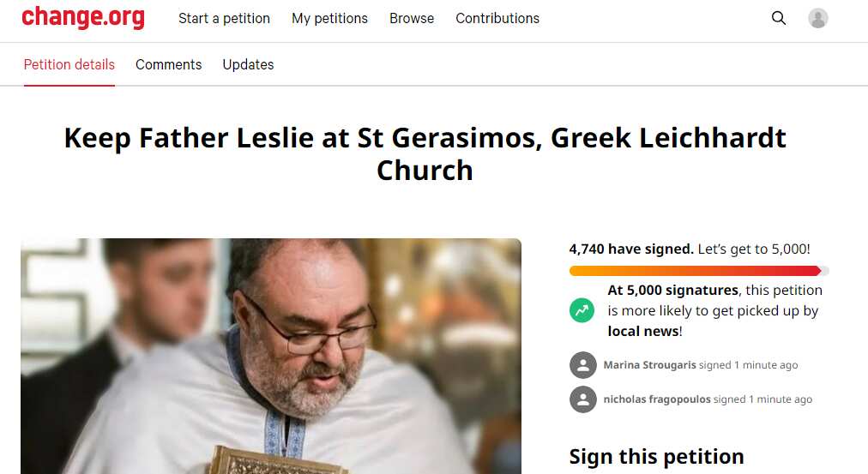This screenshot has width=868, height=474.
Task: Open the Contributions page
Action: (497, 18)
